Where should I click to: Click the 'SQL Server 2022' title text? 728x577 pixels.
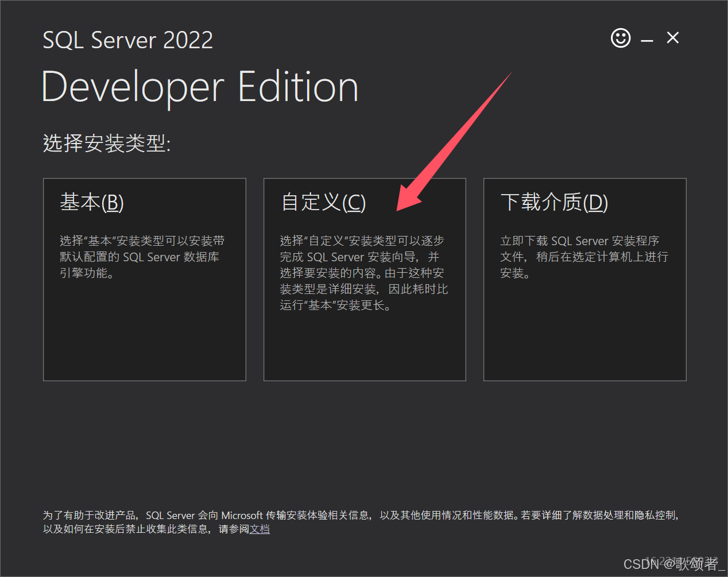(x=128, y=40)
